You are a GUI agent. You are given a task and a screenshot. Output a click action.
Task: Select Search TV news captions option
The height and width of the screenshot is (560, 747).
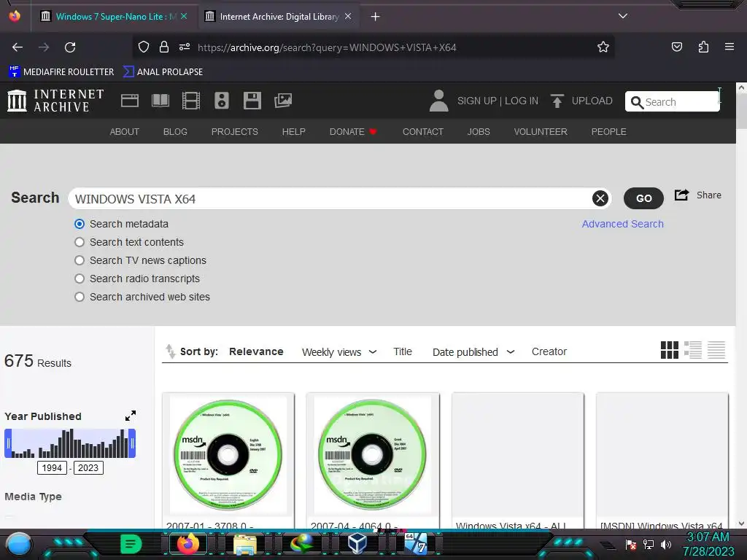[80, 260]
